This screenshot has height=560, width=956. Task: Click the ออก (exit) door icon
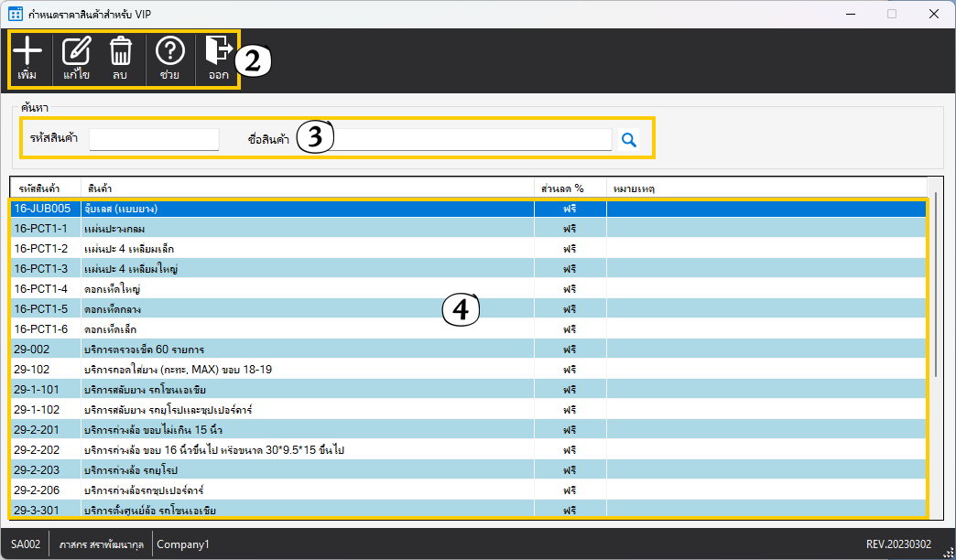click(x=218, y=52)
